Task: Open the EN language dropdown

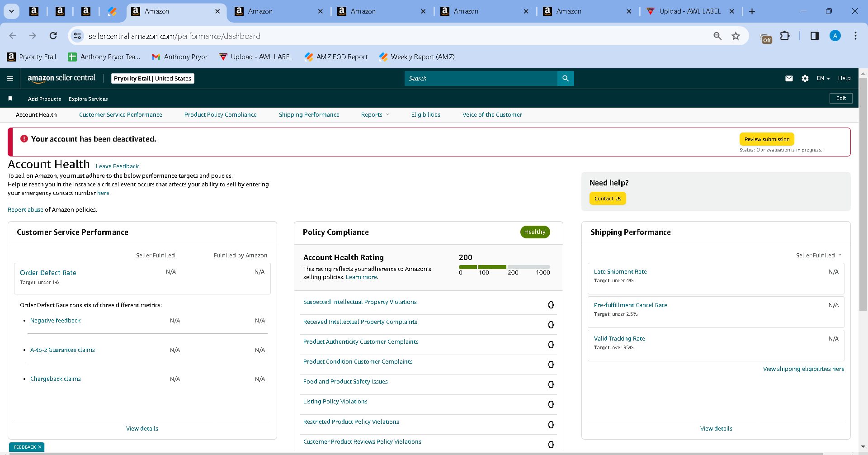Action: tap(823, 78)
